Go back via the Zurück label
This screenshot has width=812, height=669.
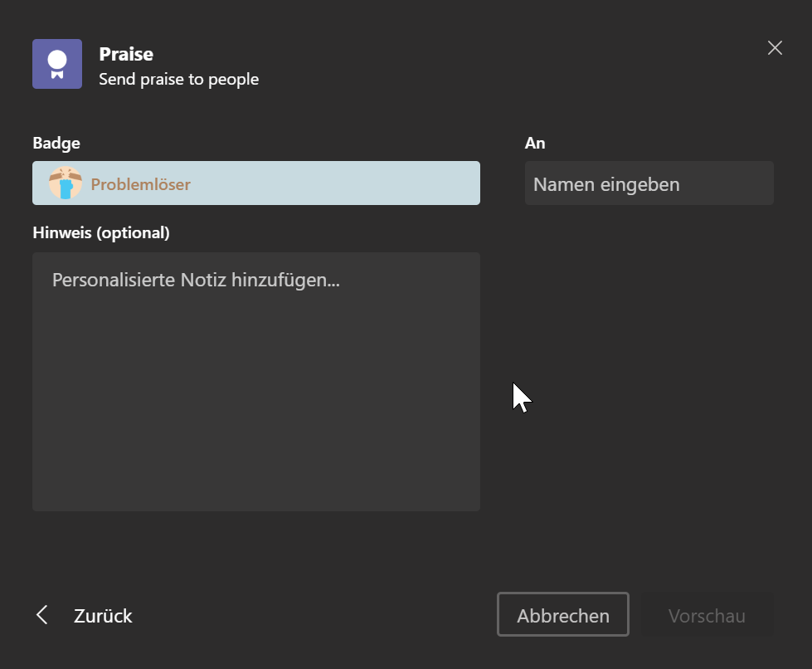point(103,616)
